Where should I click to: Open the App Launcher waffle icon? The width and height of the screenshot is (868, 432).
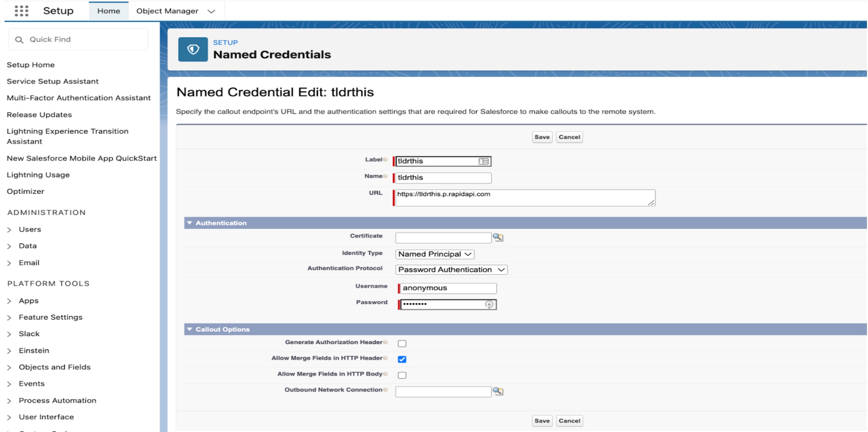(x=21, y=11)
